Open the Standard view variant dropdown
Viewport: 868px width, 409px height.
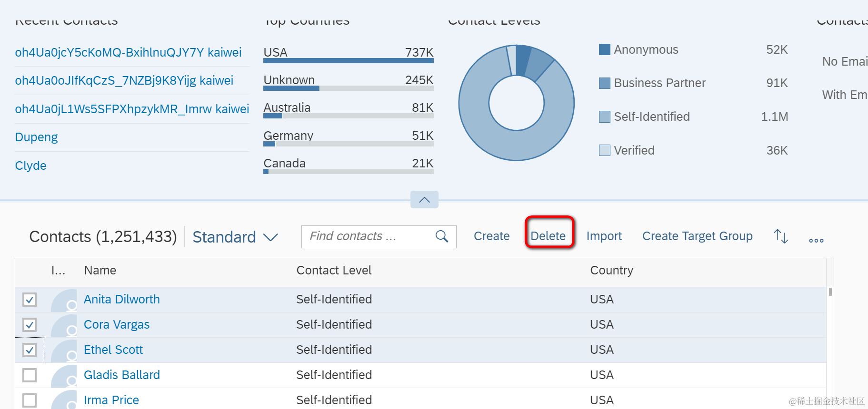point(235,237)
